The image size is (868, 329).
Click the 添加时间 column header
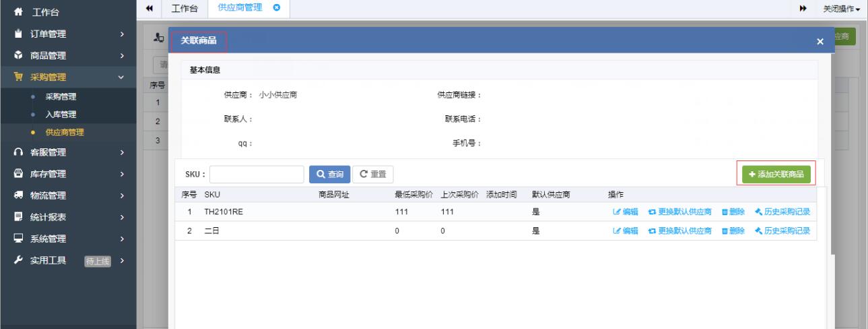[x=502, y=194]
